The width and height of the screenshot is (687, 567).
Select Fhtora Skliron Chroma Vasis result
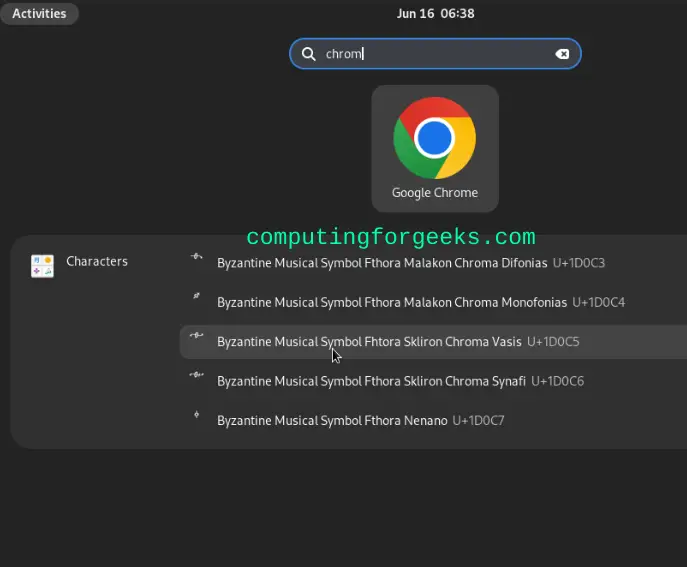[434, 342]
